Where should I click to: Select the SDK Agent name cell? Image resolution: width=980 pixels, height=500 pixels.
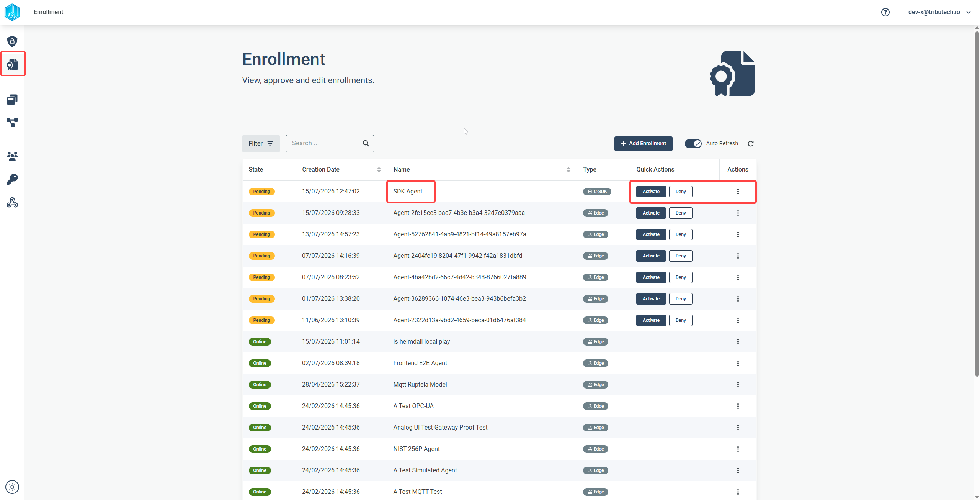pyautogui.click(x=408, y=192)
